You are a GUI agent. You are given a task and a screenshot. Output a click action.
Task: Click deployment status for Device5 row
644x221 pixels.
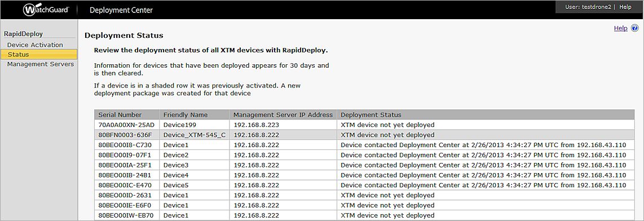[x=483, y=185]
